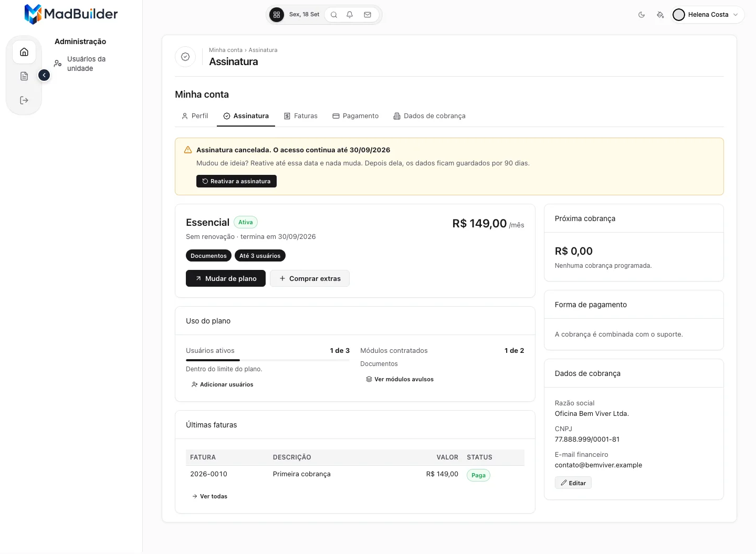756x554 pixels.
Task: Click Minha conta breadcrumb link
Action: pyautogui.click(x=226, y=50)
